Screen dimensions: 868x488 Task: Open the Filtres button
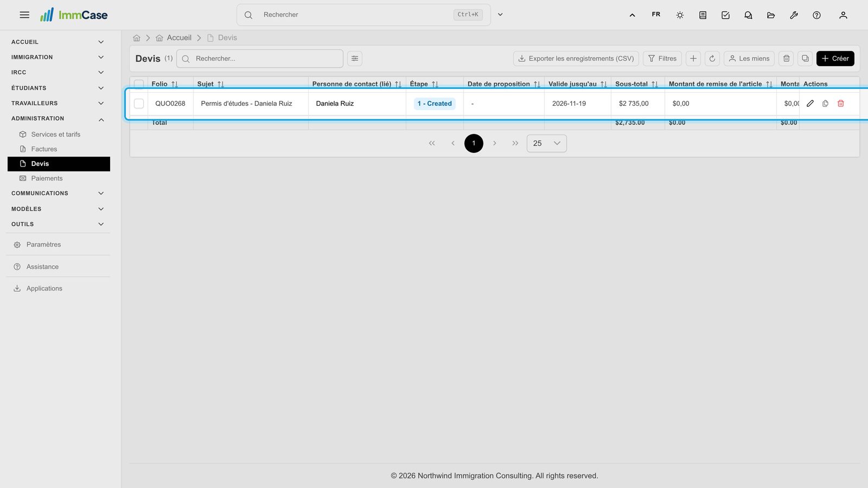[x=662, y=59]
